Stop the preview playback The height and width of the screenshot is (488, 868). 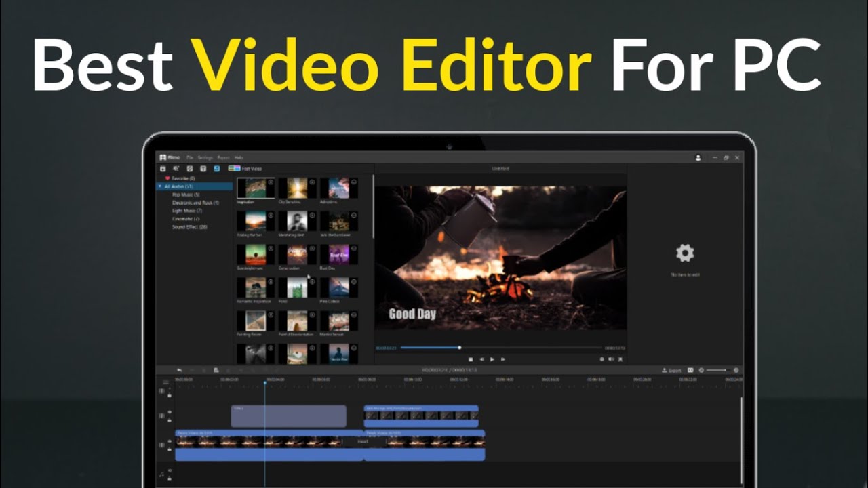[471, 359]
